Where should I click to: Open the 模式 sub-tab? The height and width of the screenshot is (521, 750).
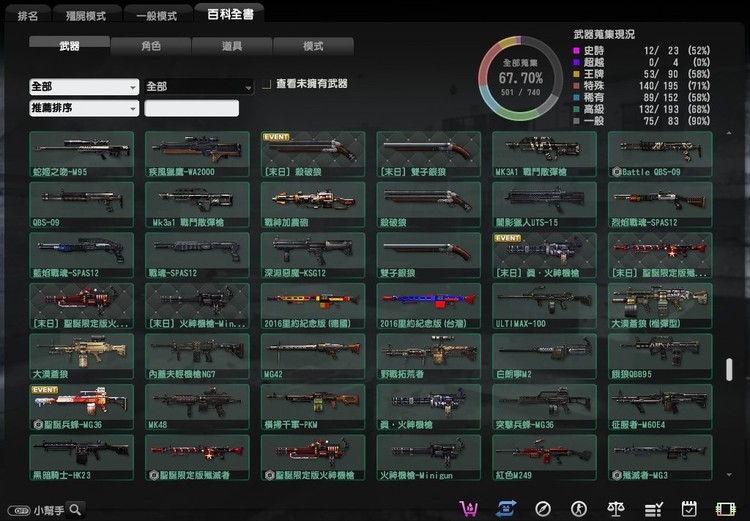313,46
